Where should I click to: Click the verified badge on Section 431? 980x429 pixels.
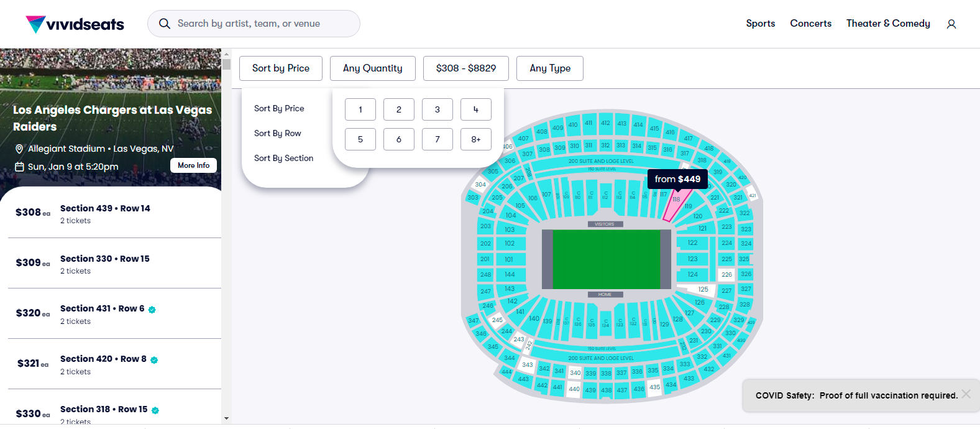coord(152,310)
